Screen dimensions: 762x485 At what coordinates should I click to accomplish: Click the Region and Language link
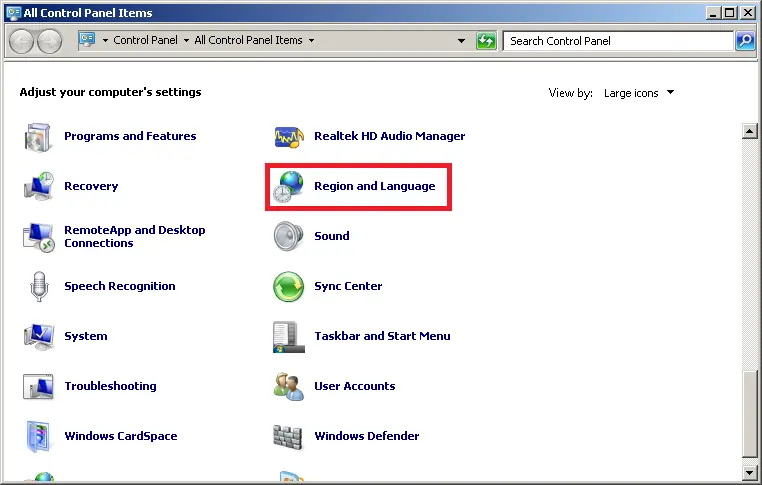(x=375, y=186)
